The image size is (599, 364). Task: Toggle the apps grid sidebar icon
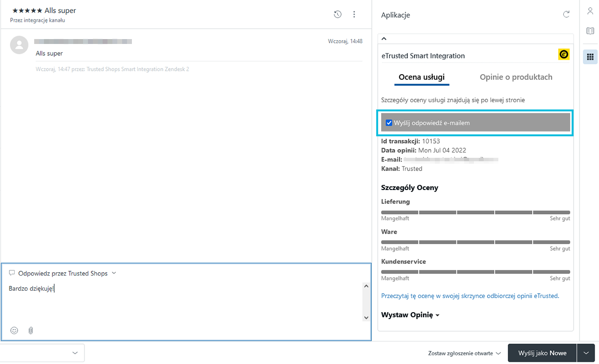click(x=590, y=57)
